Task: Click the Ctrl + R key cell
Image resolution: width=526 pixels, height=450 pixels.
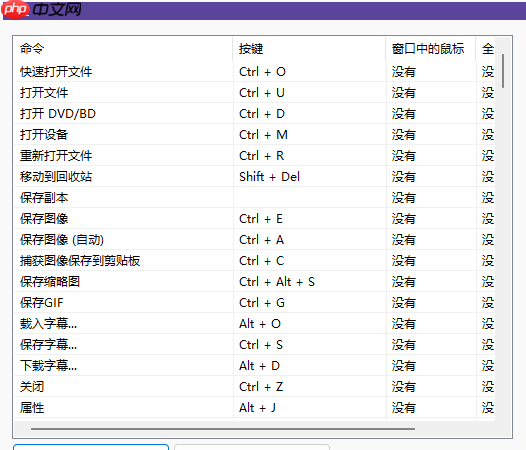Action: point(310,155)
